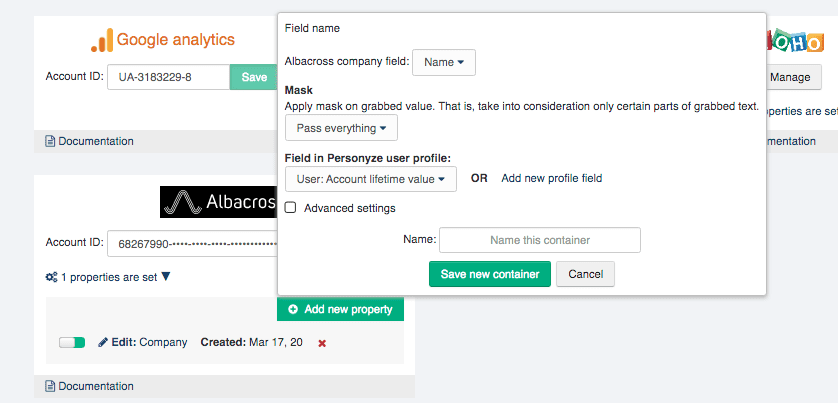Image resolution: width=838 pixels, height=403 pixels.
Task: Toggle the Company property switch
Action: (x=72, y=342)
